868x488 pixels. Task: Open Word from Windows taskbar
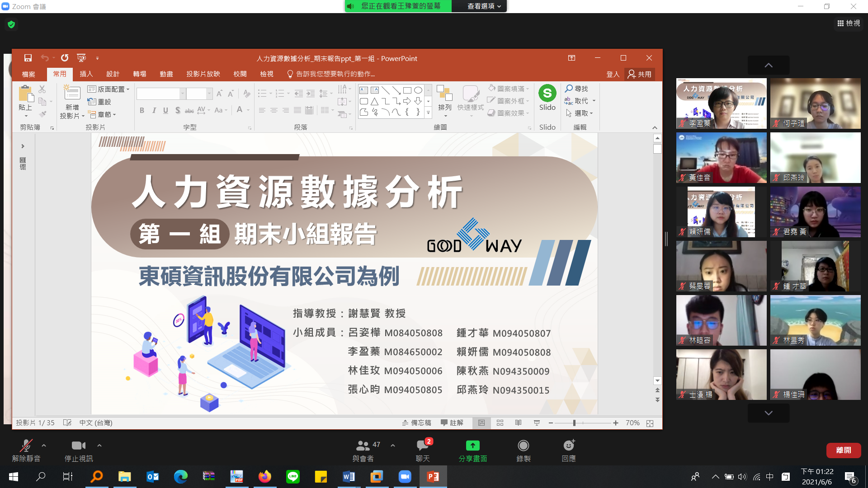coord(349,476)
